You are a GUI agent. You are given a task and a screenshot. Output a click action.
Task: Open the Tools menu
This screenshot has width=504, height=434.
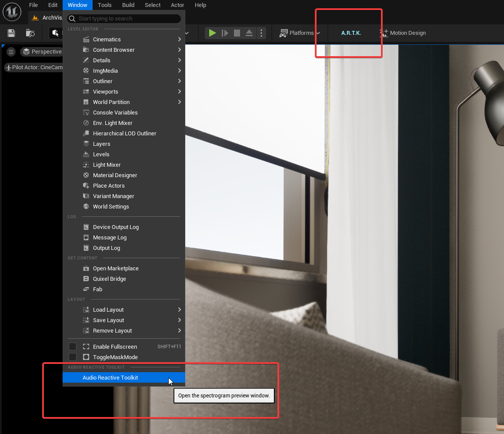point(104,5)
